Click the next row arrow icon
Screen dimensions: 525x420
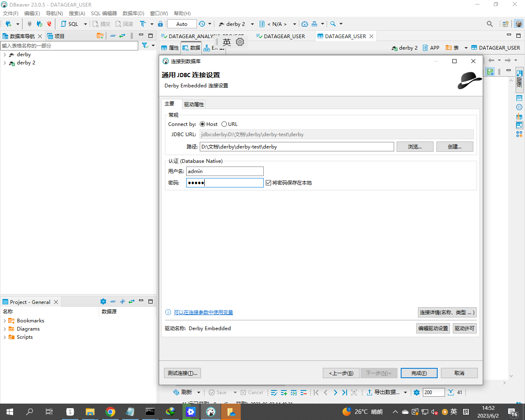pyautogui.click(x=335, y=393)
